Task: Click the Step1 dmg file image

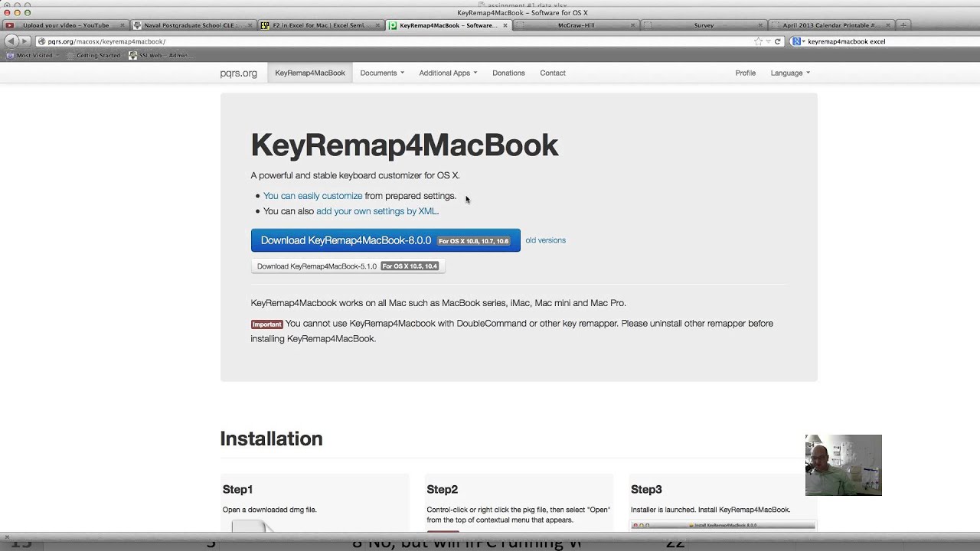Action: pyautogui.click(x=253, y=526)
